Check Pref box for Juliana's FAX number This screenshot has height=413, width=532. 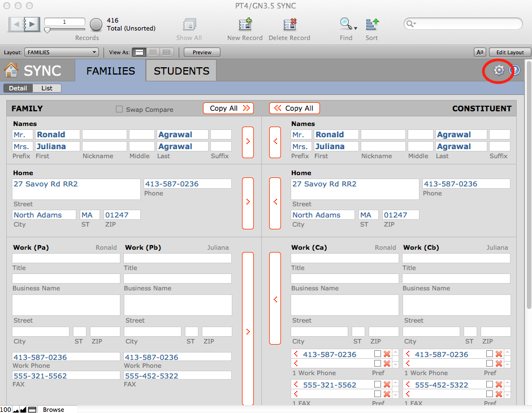489,385
